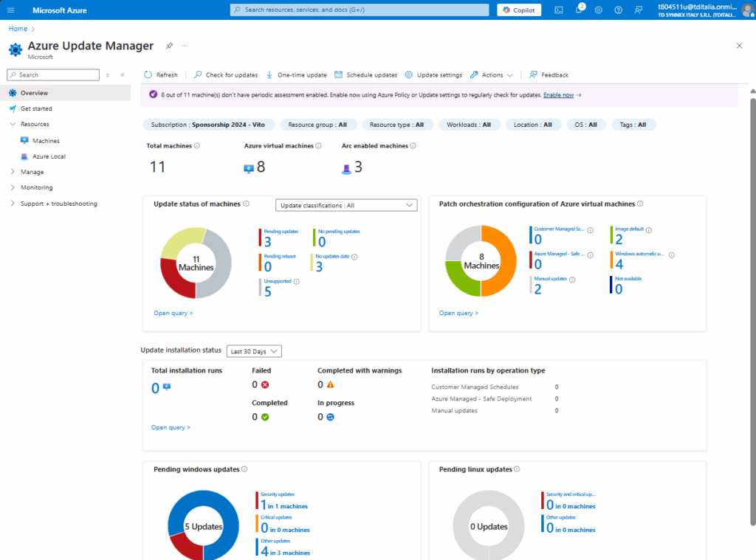Info icon next to No updates data
Viewport: 756px width, 560px height.
[354, 257]
